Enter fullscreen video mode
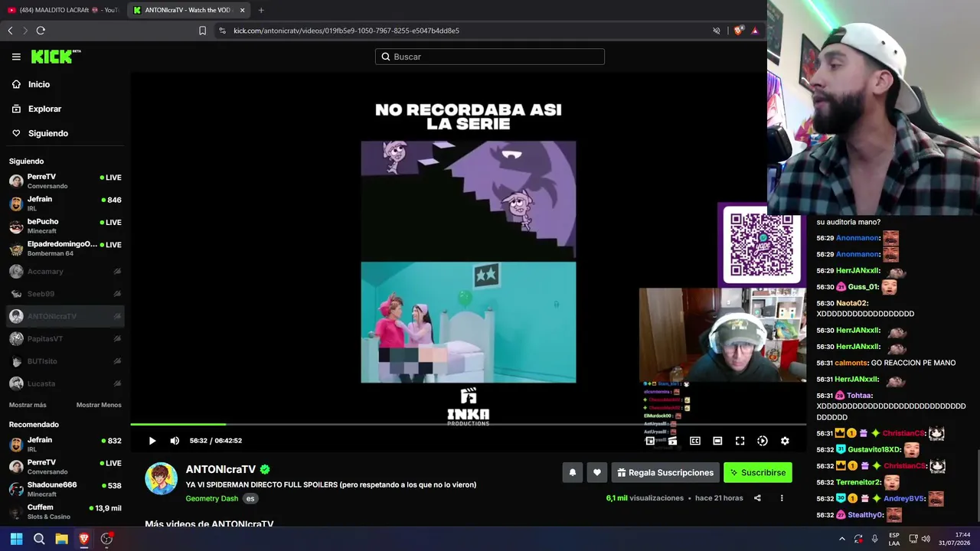Image resolution: width=980 pixels, height=551 pixels. (740, 441)
